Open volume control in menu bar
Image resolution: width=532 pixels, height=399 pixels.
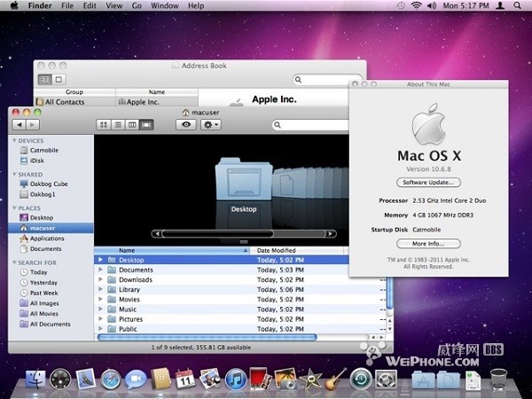tap(432, 5)
